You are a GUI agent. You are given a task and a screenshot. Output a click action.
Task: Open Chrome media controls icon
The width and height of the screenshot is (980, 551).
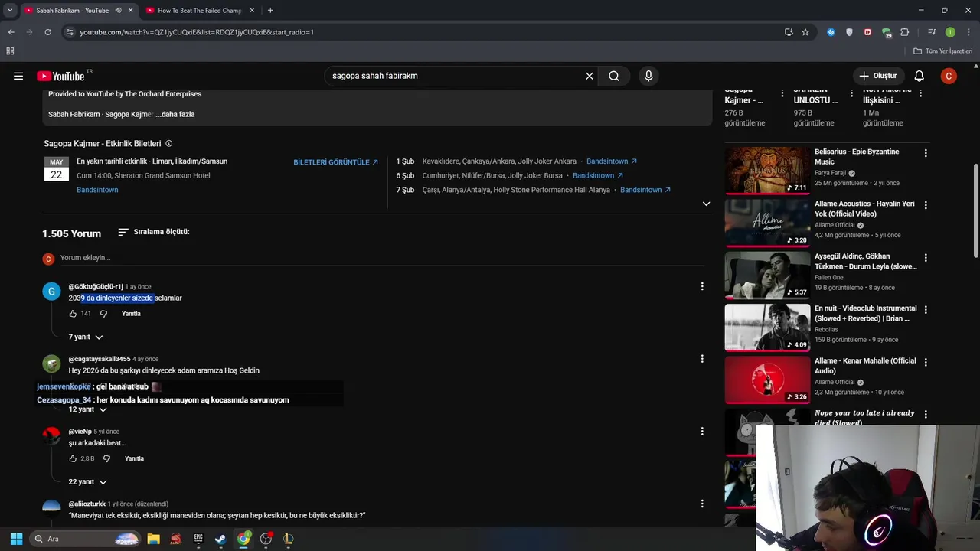click(932, 32)
